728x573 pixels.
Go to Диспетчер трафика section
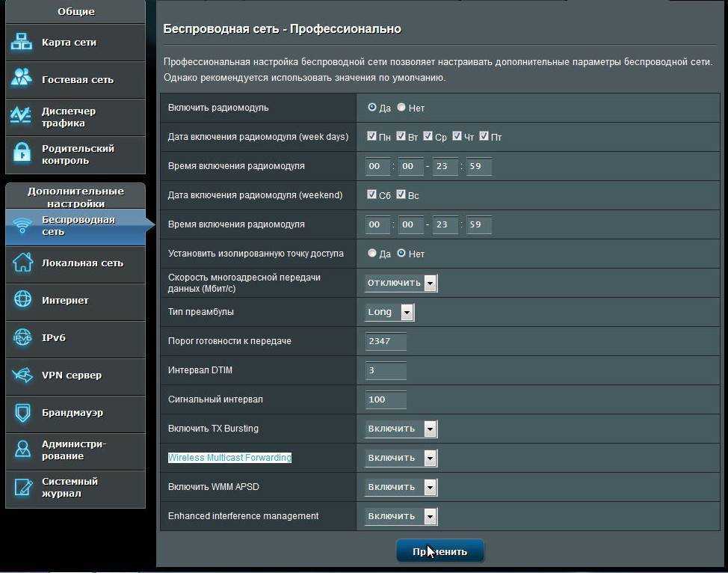pyautogui.click(x=75, y=117)
